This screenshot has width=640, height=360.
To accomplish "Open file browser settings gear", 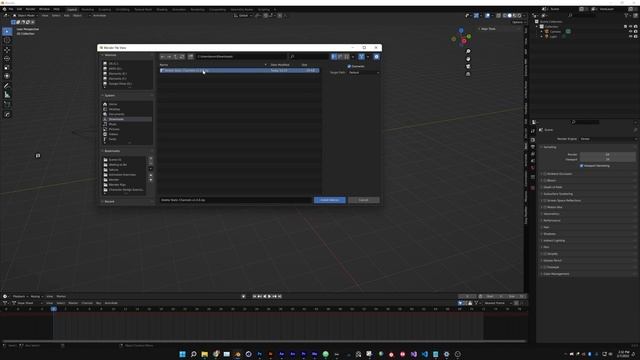I will 376,57.
